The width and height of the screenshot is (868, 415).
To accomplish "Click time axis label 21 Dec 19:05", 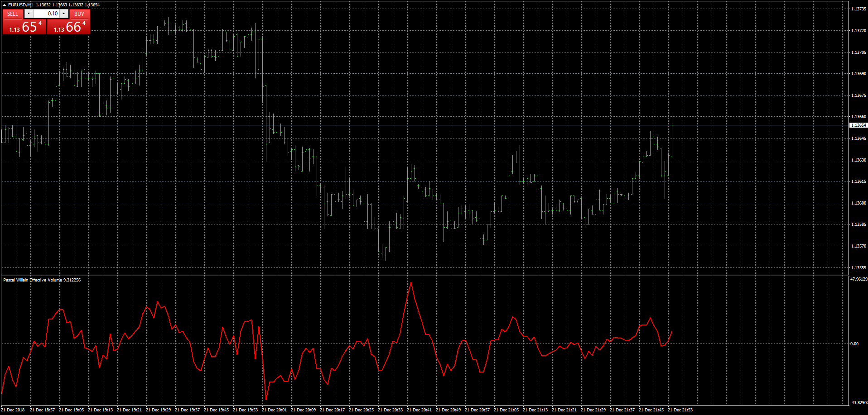I will pyautogui.click(x=71, y=410).
